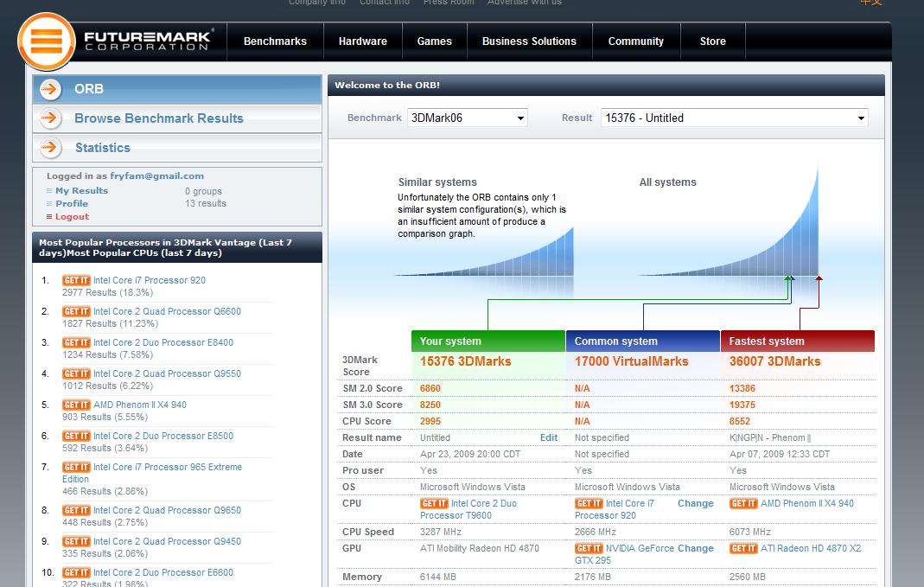Click Intel Core 2 Quad Processor Q9450 link
This screenshot has height=587, width=924.
[x=167, y=542]
